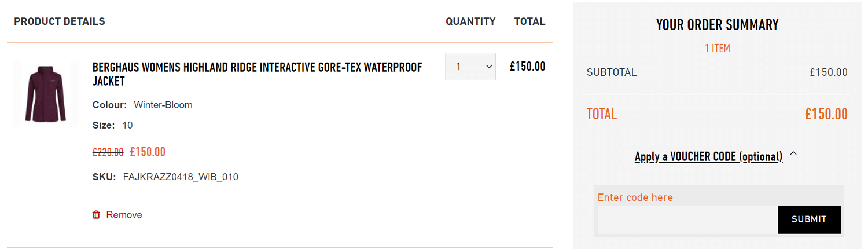Click the SKU code FAJKRAZZ0418_WIB_010
The image size is (868, 249).
point(181,177)
